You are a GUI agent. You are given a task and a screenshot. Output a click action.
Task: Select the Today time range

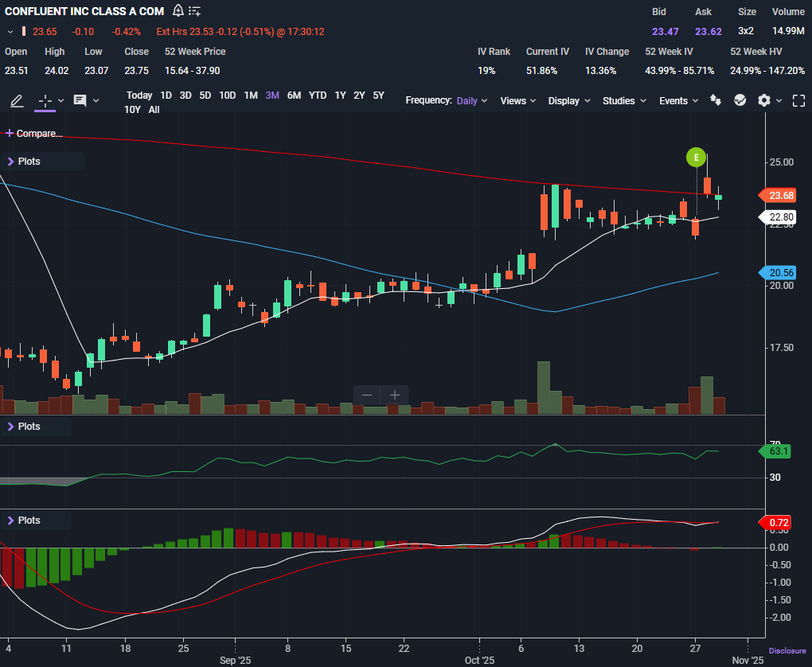(139, 96)
